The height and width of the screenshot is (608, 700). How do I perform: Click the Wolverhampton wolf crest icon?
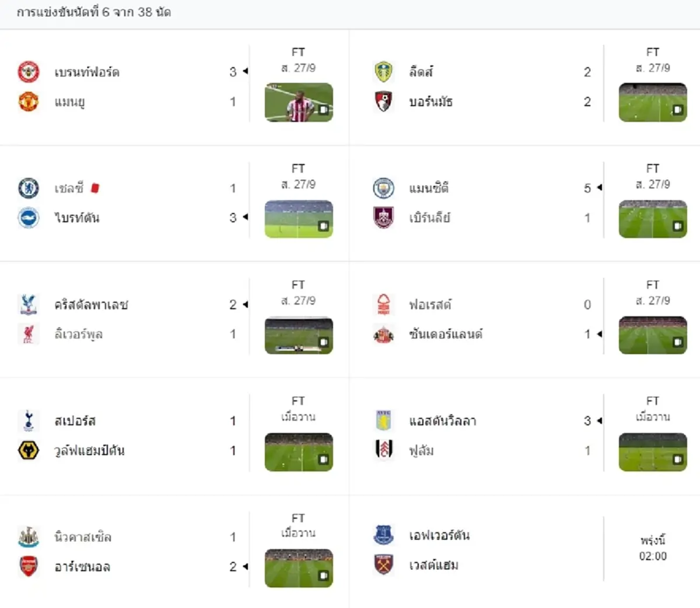[x=28, y=450]
